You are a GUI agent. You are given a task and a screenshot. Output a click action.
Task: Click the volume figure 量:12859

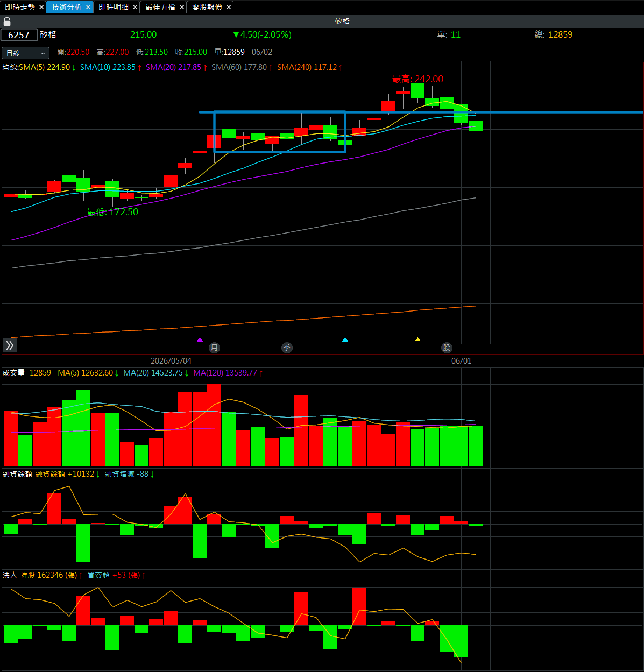point(229,52)
